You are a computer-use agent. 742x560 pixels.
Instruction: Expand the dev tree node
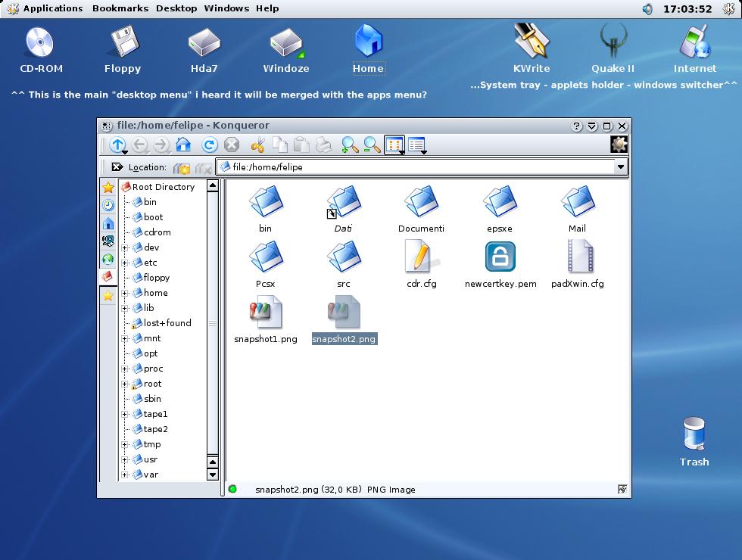pyautogui.click(x=125, y=247)
